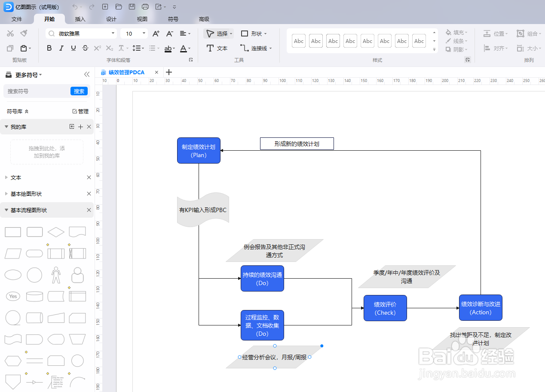Click the Save icon in the title bar
The height and width of the screenshot is (392, 545).
(133, 6)
